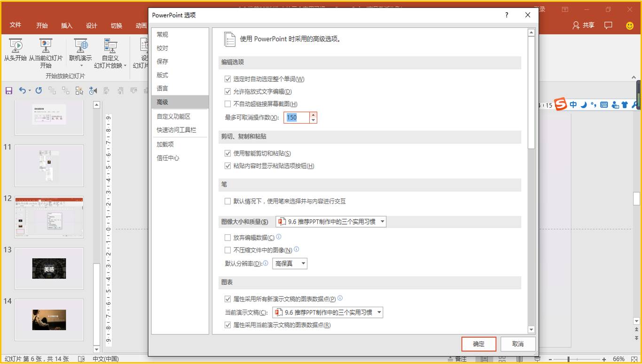Open the 联机演示 icon

tap(80, 46)
